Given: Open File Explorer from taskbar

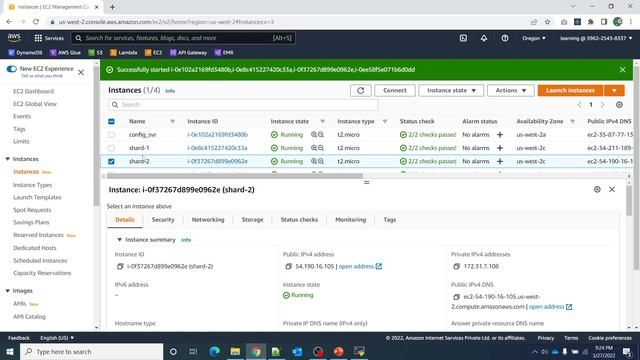Looking at the screenshot, I should [x=236, y=351].
